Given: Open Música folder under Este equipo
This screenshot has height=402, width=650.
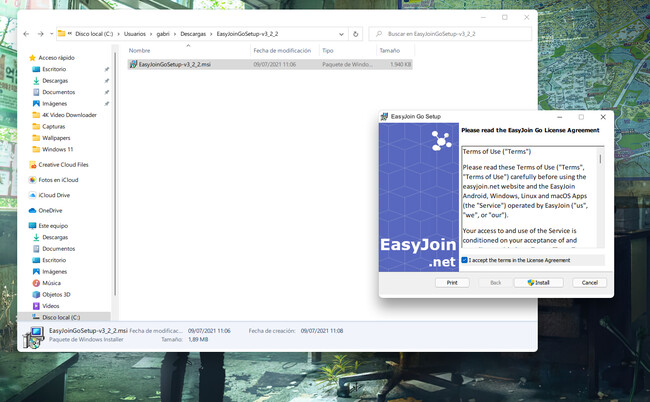Looking at the screenshot, I should coord(52,283).
